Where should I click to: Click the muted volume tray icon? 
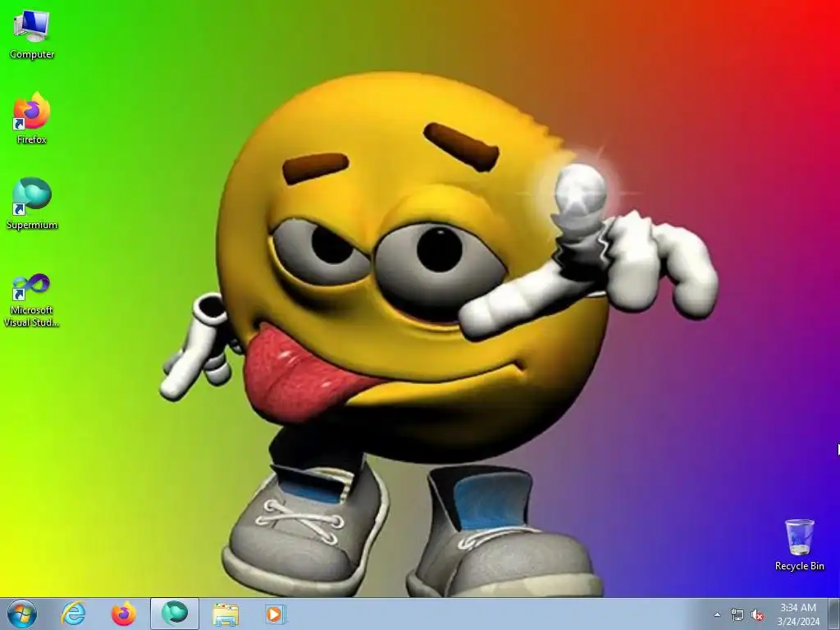757,615
